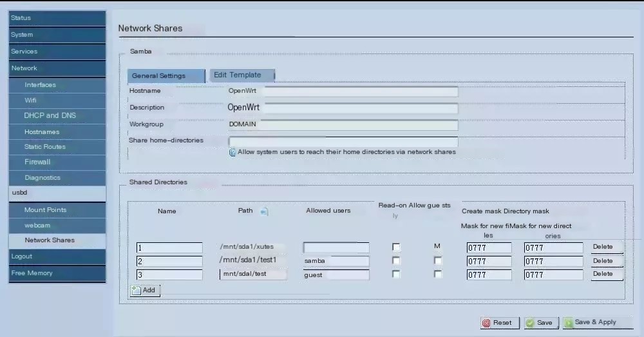Delete share 1 row
Screen dimensions: 644x337
click(x=607, y=247)
